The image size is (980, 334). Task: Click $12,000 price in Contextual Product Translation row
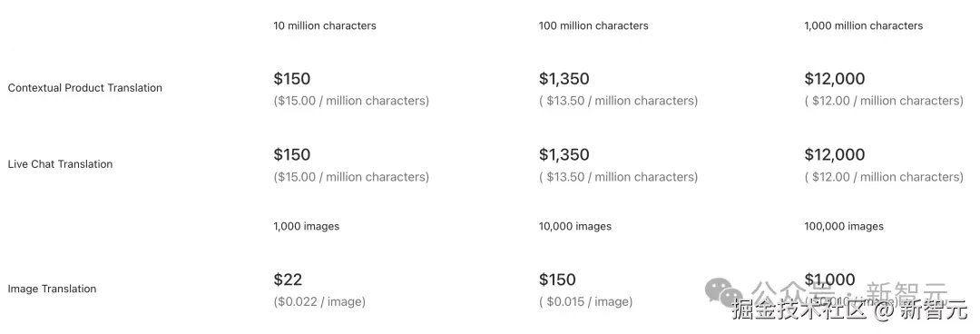click(835, 79)
